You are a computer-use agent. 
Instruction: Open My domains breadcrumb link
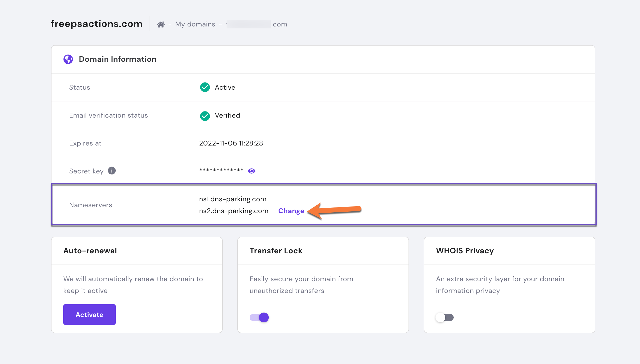[195, 24]
